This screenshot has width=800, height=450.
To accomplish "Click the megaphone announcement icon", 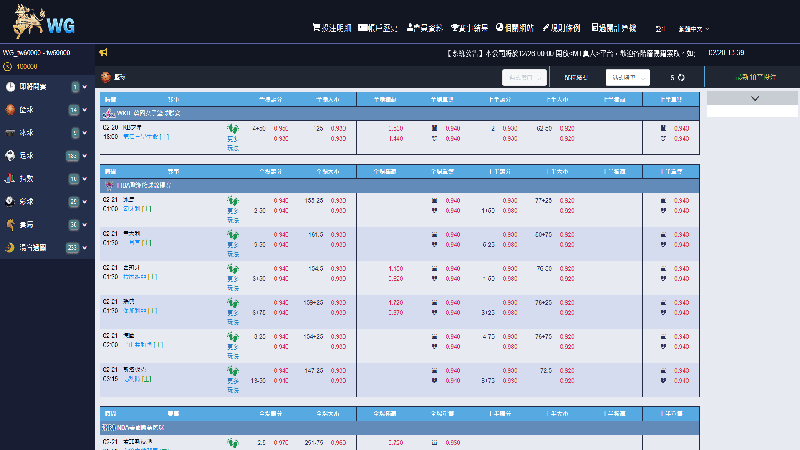I will point(104,52).
